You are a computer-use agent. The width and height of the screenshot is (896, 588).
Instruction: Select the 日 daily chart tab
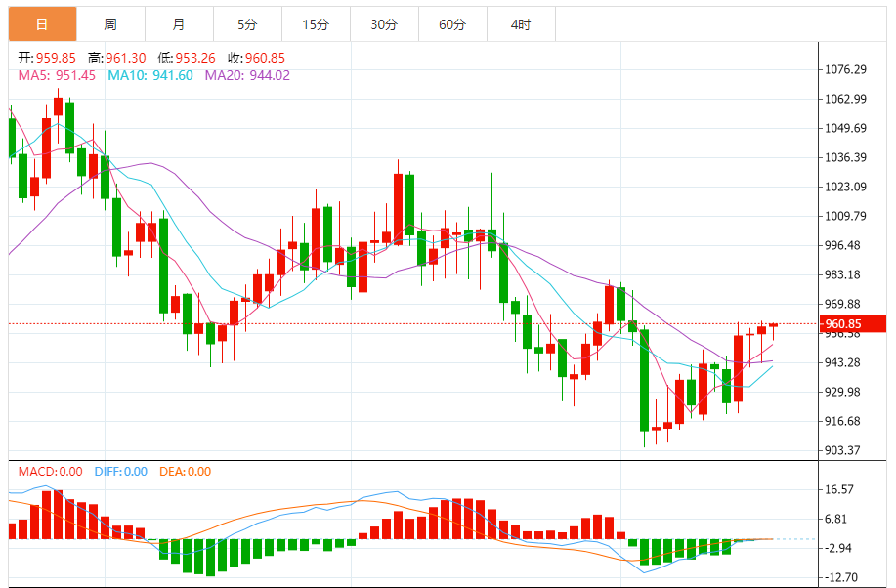(x=42, y=24)
